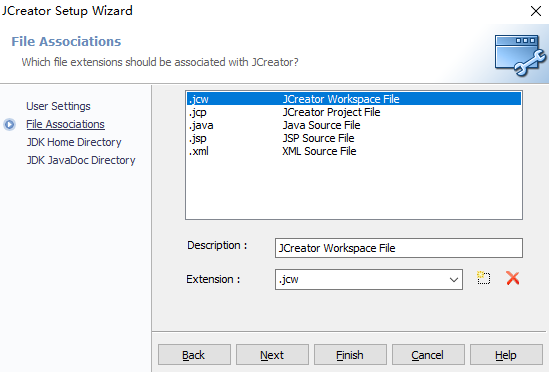The width and height of the screenshot is (549, 372).
Task: Open File Associations step link
Action: (x=65, y=124)
